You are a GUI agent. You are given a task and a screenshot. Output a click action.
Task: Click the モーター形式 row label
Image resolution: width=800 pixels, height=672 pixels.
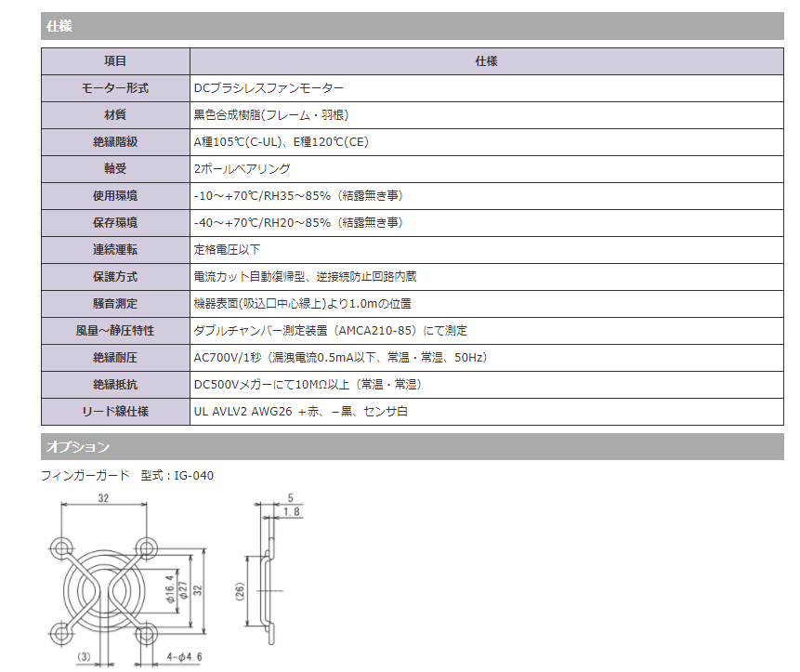point(115,88)
